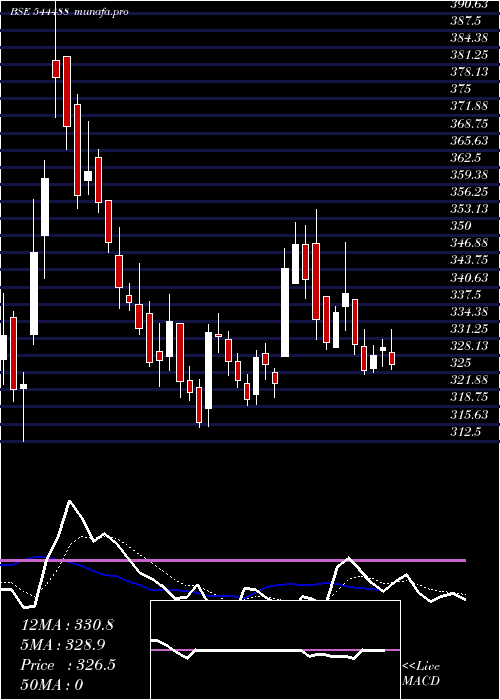This screenshot has height=700, width=500.
Task: Click the 325 price axis label
Action: coord(461,362)
